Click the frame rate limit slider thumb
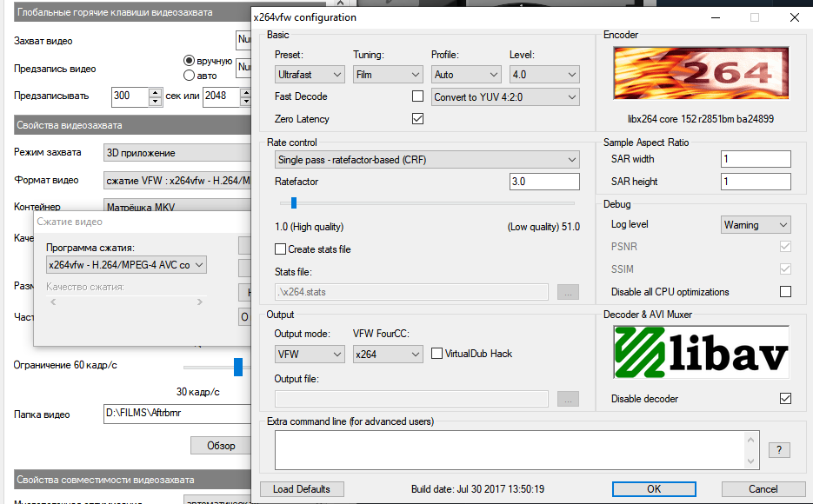 (x=238, y=367)
